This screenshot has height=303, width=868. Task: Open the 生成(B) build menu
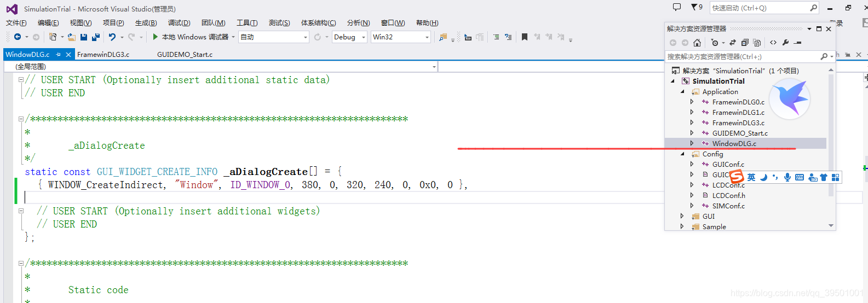146,22
